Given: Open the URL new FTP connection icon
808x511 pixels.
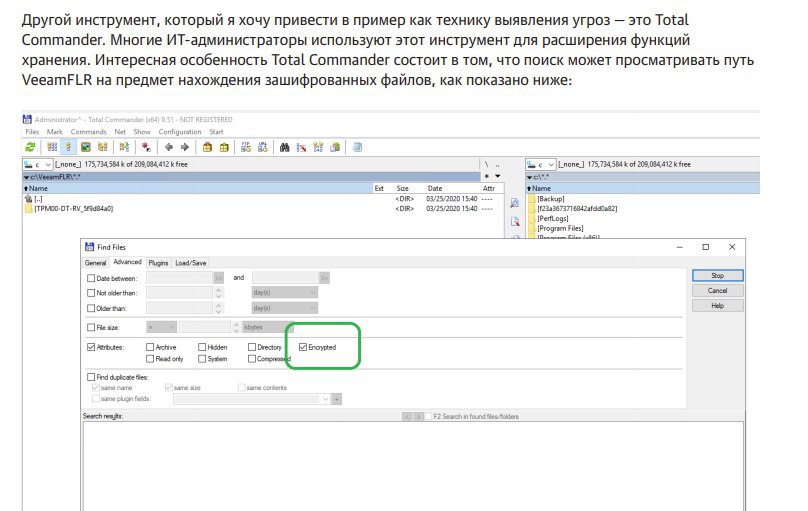Looking at the screenshot, I should 263,147.
